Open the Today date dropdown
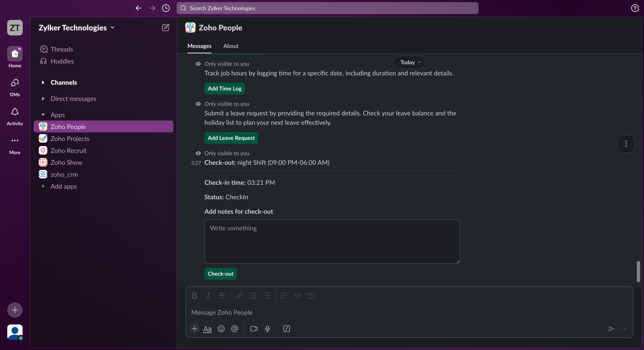This screenshot has width=644, height=350. coord(409,62)
